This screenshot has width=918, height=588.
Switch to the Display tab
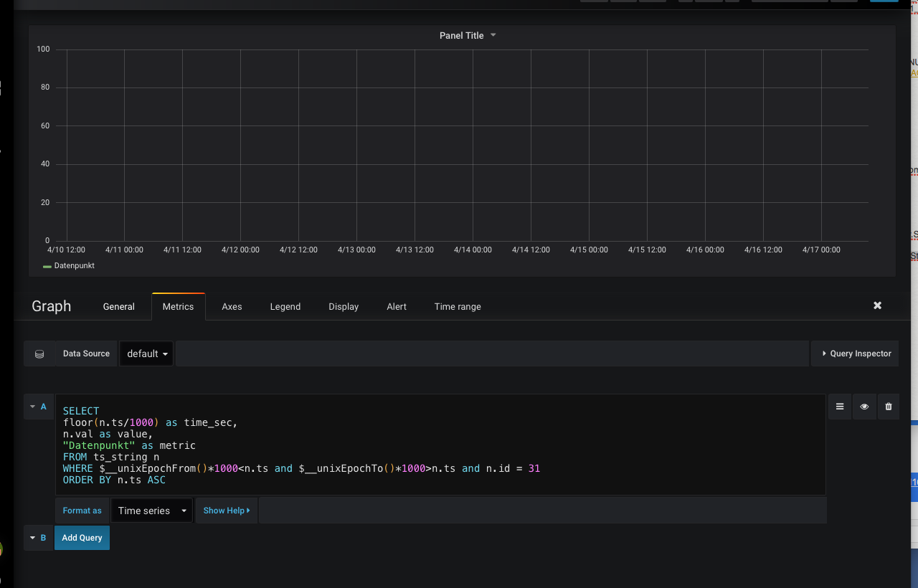tap(344, 306)
